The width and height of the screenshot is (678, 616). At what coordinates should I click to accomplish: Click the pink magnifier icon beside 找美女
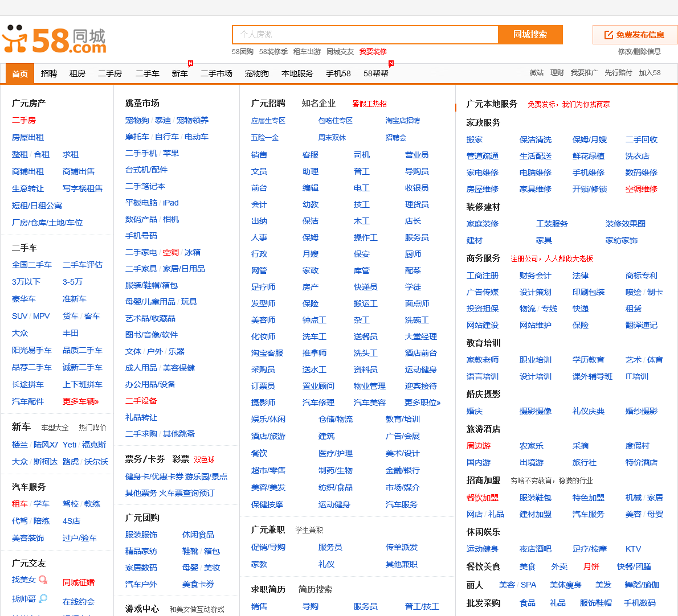43,580
